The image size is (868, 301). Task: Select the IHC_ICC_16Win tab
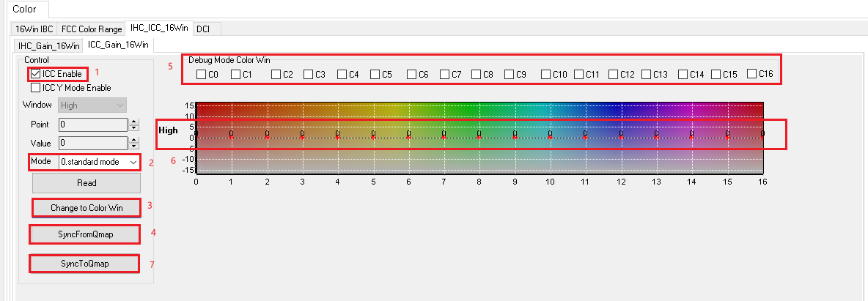point(160,28)
